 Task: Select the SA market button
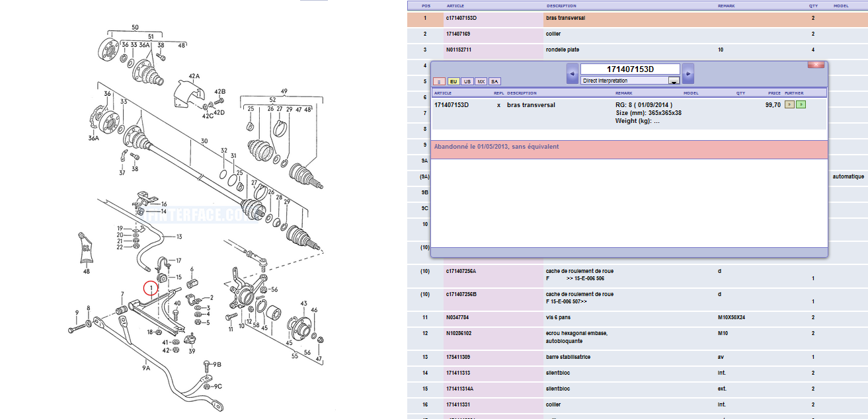click(494, 81)
